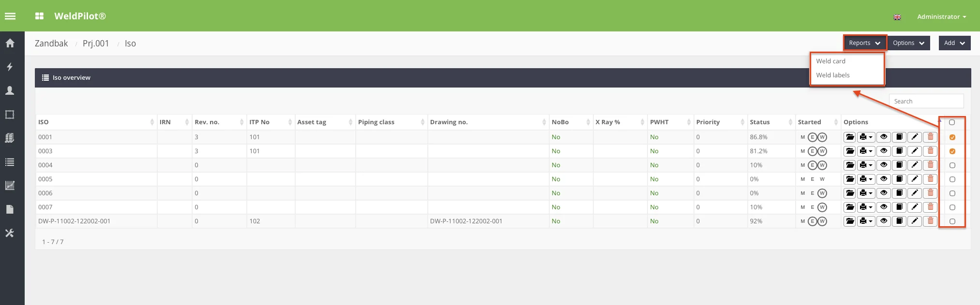Click the pencil edit icon for ISO 0004

pyautogui.click(x=914, y=165)
